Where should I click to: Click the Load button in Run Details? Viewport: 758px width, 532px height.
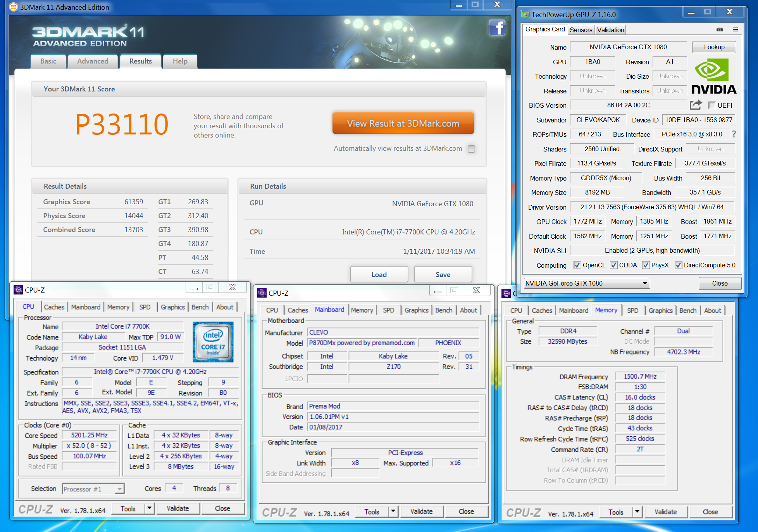[x=379, y=274]
